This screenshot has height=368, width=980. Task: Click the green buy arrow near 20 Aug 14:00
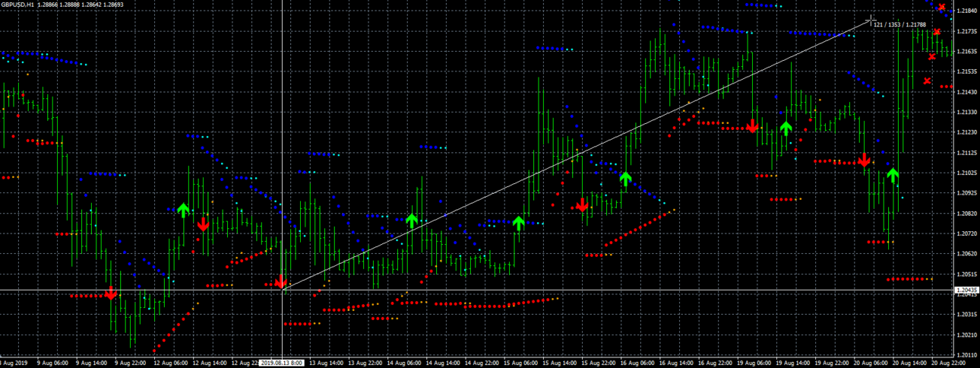(x=893, y=176)
